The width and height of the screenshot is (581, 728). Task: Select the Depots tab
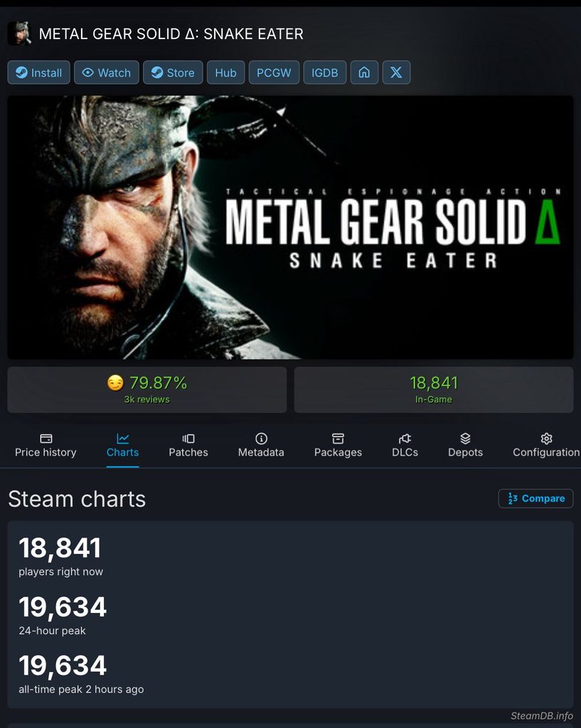[x=465, y=445]
